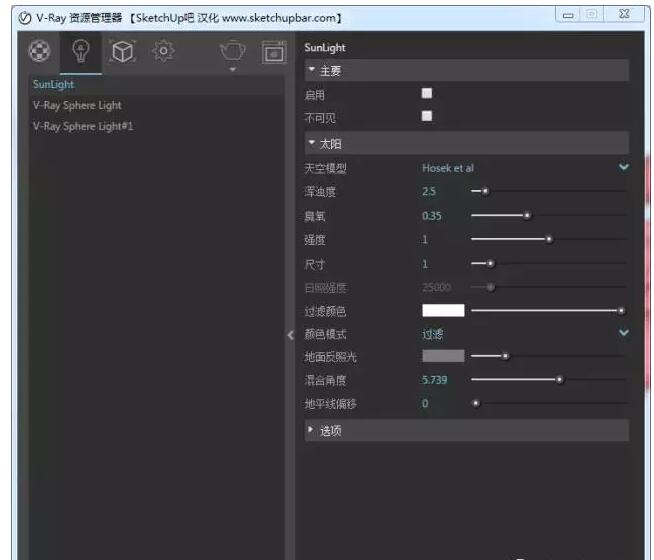Start render with the teapot icon
The width and height of the screenshot is (654, 560).
tap(232, 51)
